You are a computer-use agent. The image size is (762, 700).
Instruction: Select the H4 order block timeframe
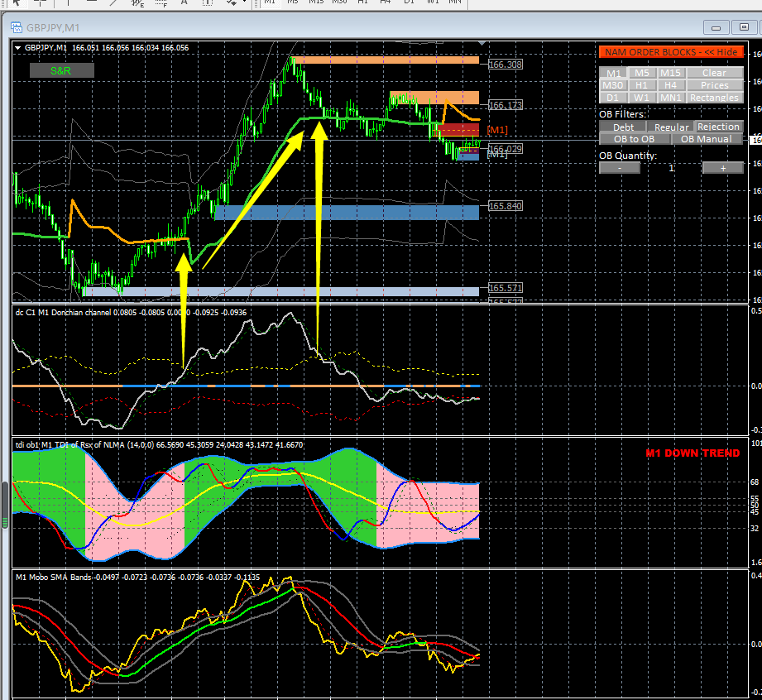coord(671,85)
